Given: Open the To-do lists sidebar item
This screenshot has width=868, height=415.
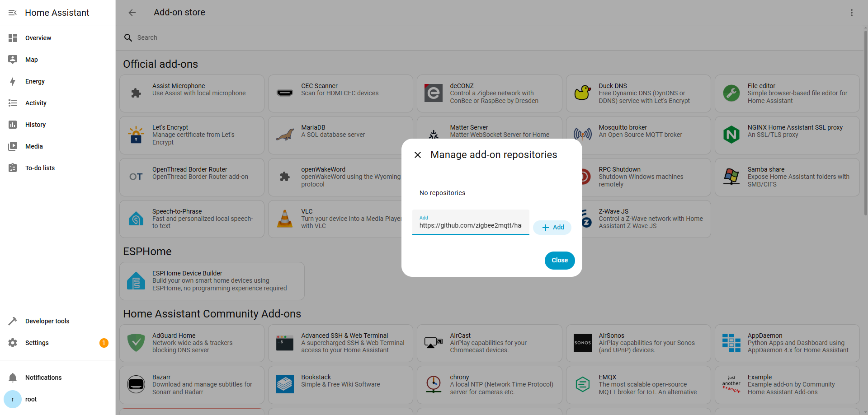Looking at the screenshot, I should [x=40, y=168].
